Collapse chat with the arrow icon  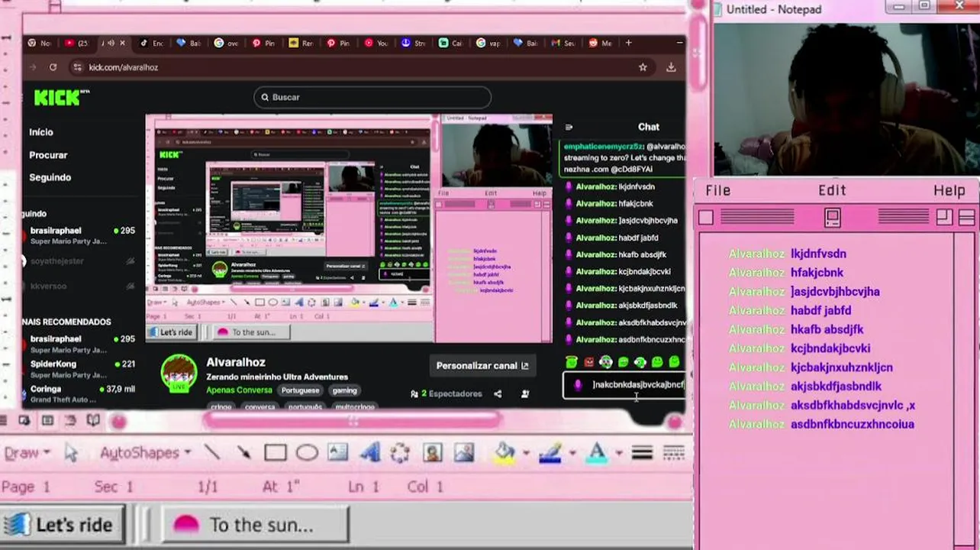569,128
